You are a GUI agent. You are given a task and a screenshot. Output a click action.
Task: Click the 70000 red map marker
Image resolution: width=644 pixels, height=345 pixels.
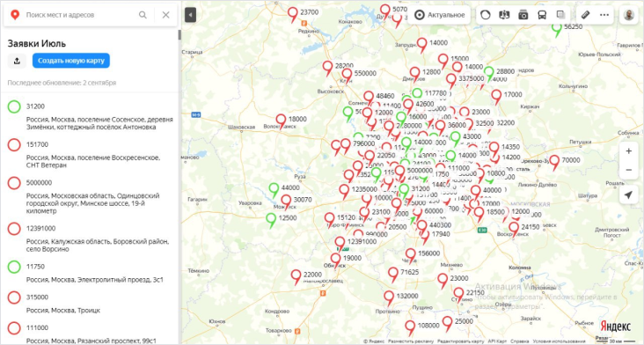(x=555, y=161)
